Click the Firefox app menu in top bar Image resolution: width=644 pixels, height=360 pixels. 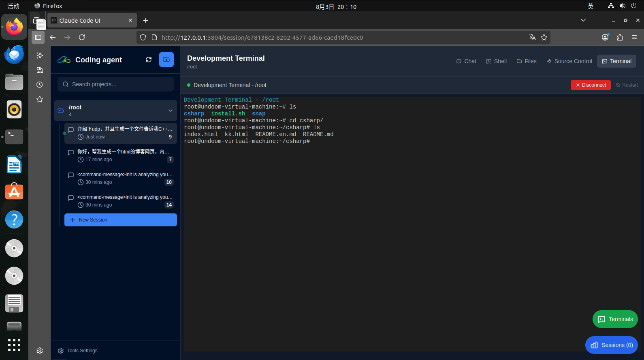click(x=48, y=6)
